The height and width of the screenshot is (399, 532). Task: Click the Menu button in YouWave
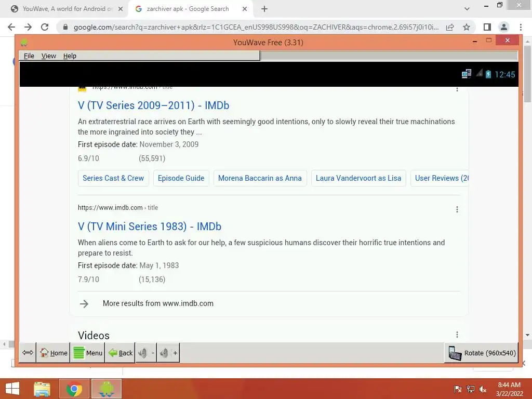[x=87, y=353]
